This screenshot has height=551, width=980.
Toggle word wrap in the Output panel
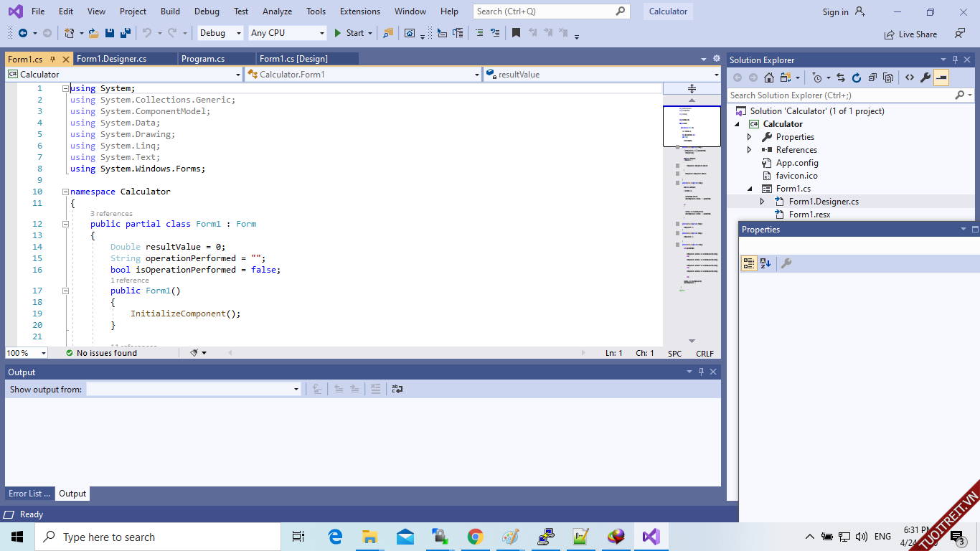(x=397, y=389)
